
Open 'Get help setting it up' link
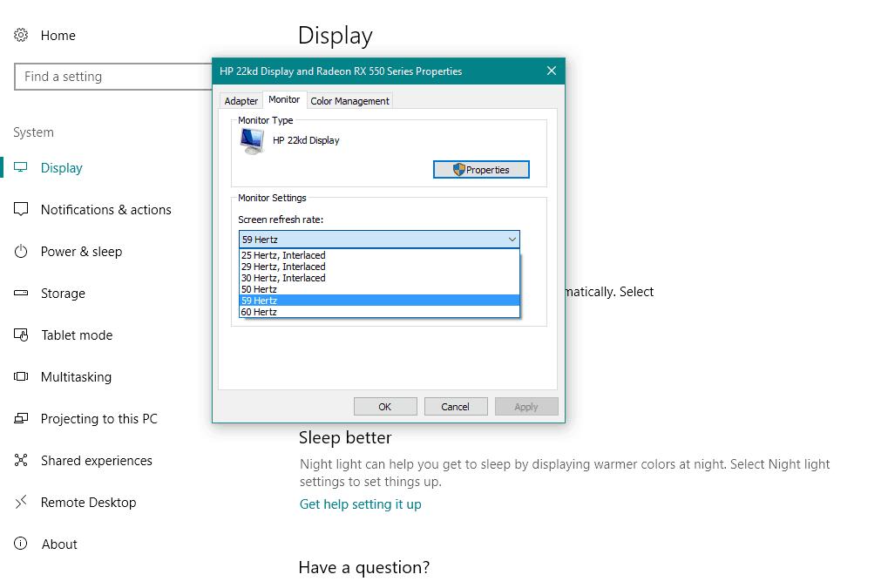(x=360, y=504)
